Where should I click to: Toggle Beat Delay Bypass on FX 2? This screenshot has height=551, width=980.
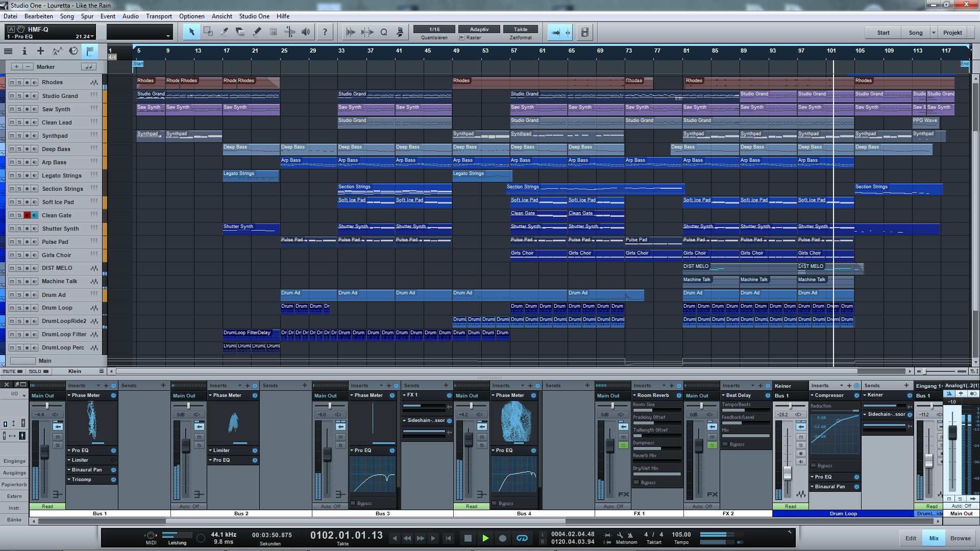click(x=725, y=444)
